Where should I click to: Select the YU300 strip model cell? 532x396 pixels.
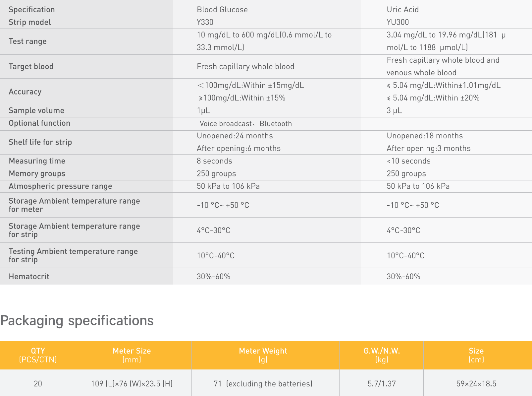coord(398,22)
